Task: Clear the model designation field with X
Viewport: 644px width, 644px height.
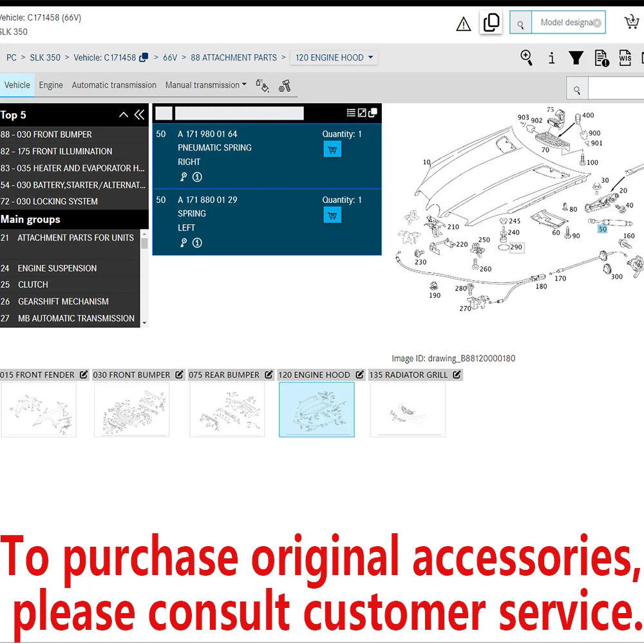Action: click(x=597, y=23)
